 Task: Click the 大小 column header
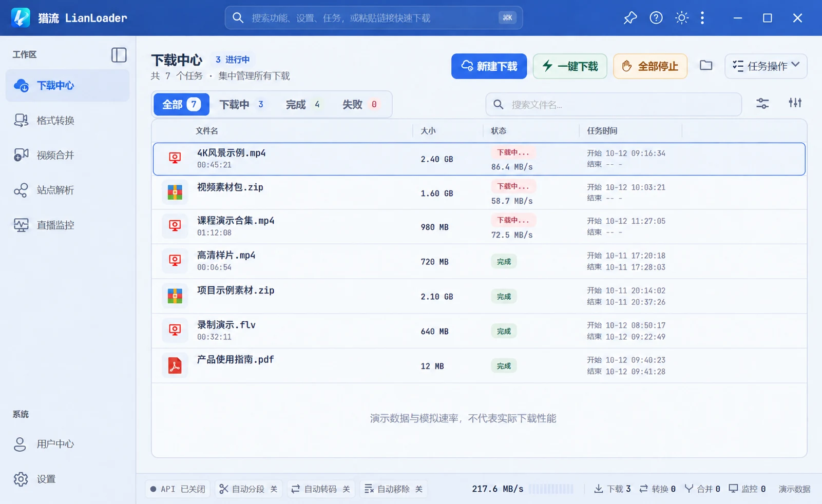pyautogui.click(x=428, y=131)
